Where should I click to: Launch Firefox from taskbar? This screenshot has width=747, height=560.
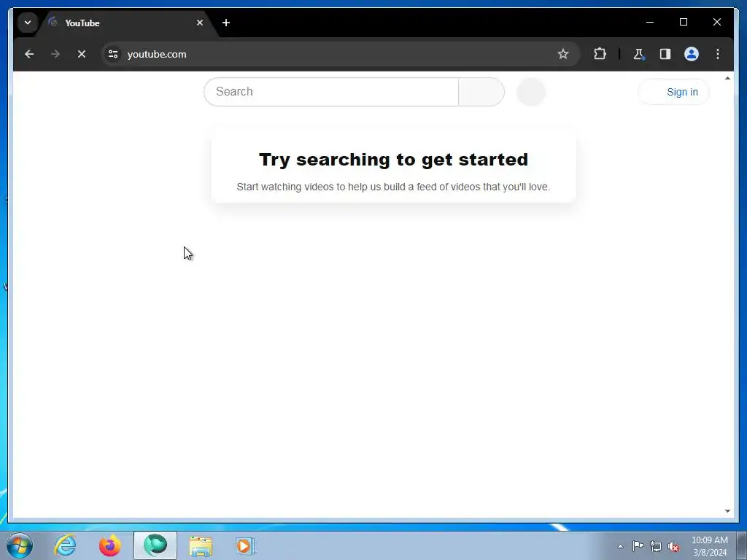pyautogui.click(x=110, y=545)
